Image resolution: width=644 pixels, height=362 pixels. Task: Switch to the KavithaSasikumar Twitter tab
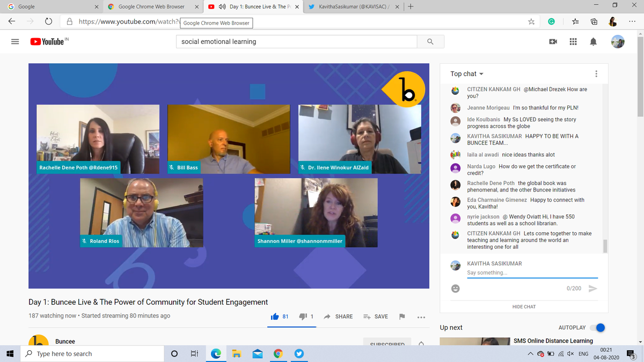point(353,6)
